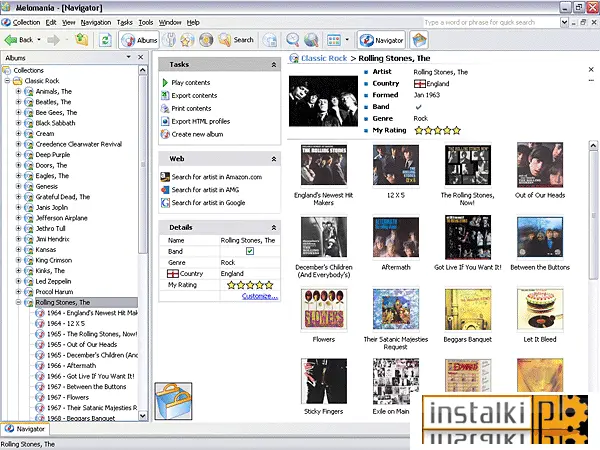The image size is (600, 450).
Task: Open the quick search dropdown arrow
Action: 564,23
